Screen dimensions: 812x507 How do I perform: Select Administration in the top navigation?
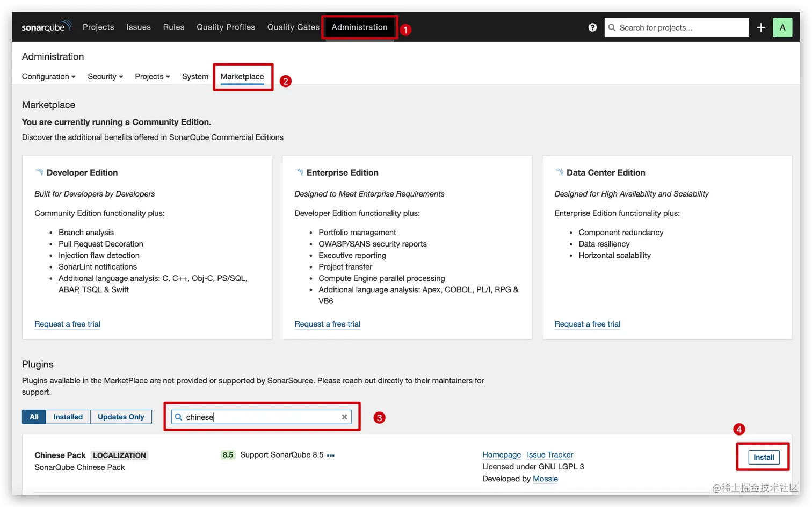(359, 27)
